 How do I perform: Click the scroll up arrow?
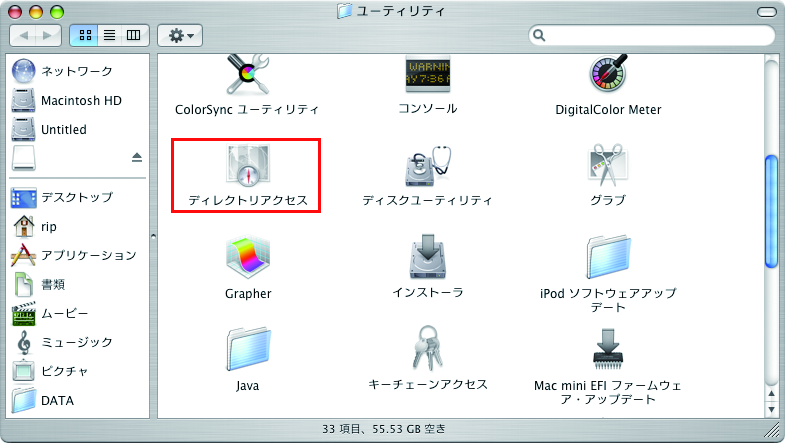(x=771, y=394)
